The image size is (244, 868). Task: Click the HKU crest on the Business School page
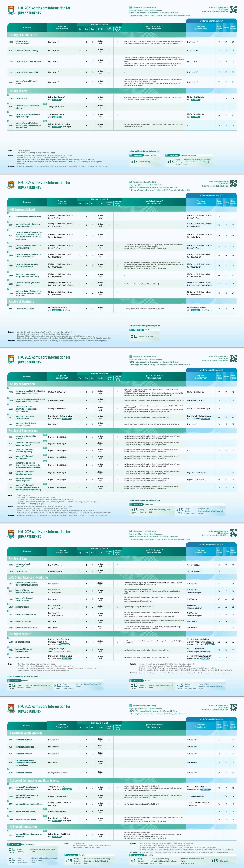click(11, 185)
